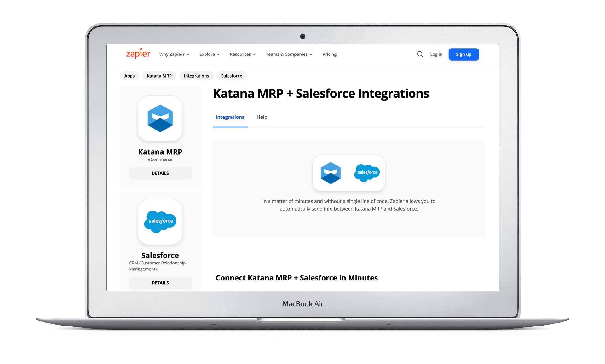The image size is (605, 364).
Task: Click the Sign up button
Action: (464, 54)
